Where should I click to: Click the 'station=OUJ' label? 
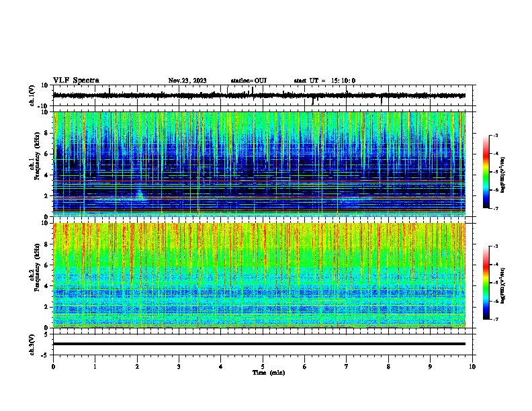(249, 81)
